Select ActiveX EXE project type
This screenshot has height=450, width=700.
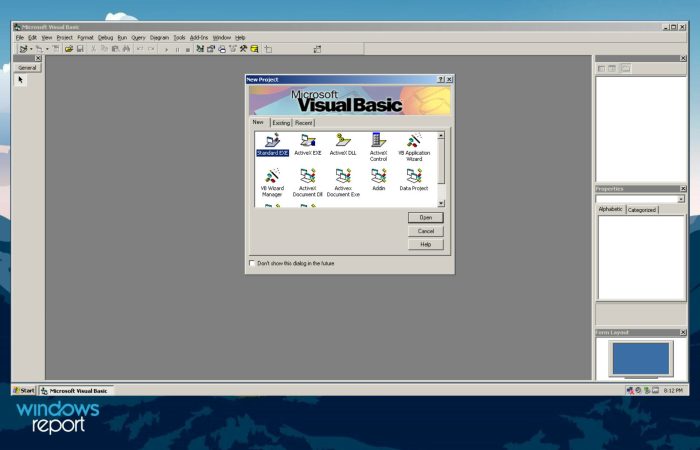308,145
